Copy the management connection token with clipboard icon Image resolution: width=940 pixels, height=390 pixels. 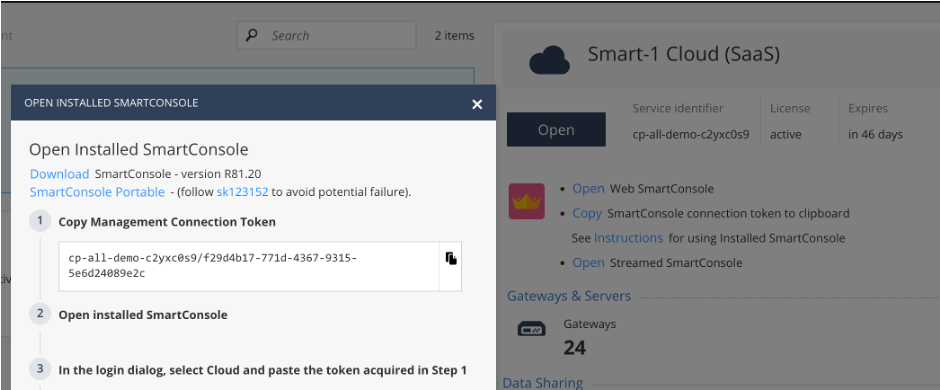451,258
